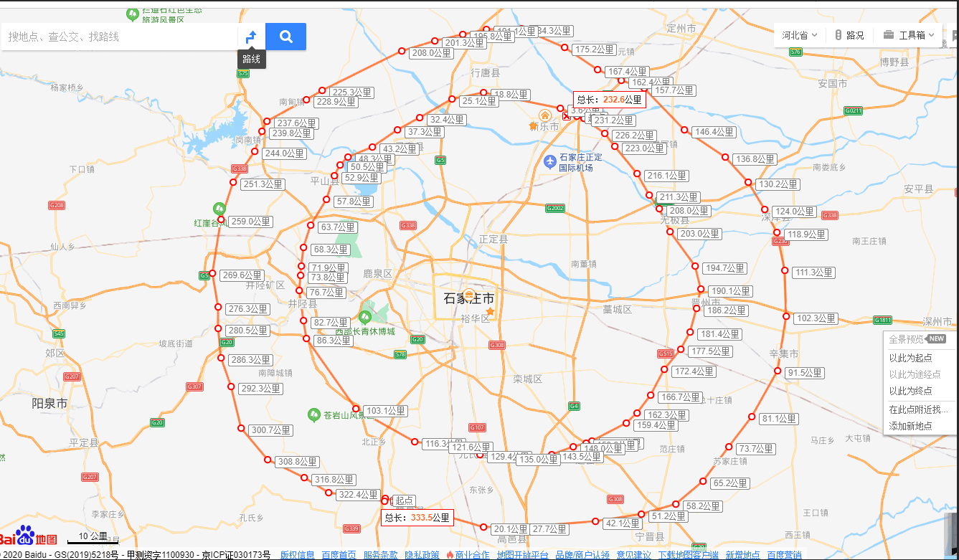Click the 起点 start label at route bottom

[x=405, y=500]
